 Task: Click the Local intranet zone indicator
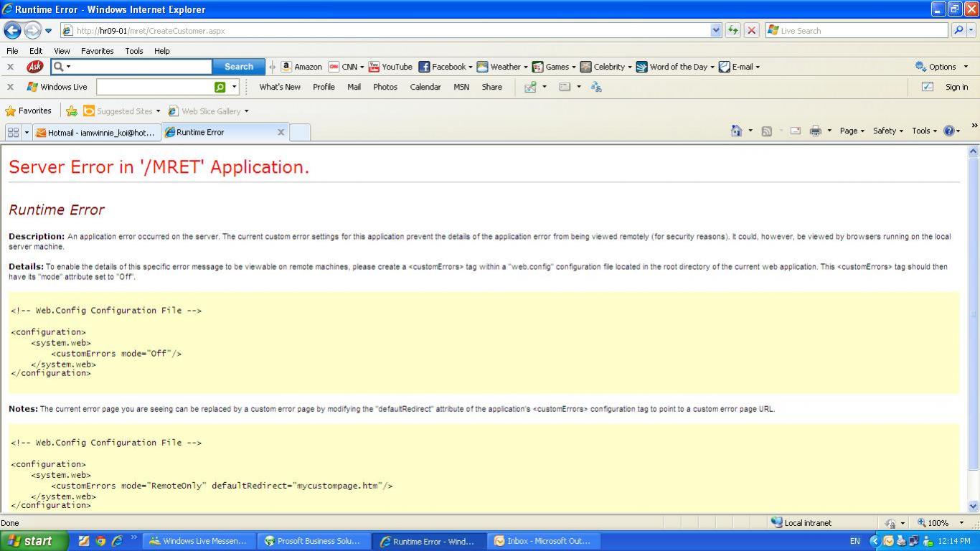(801, 523)
